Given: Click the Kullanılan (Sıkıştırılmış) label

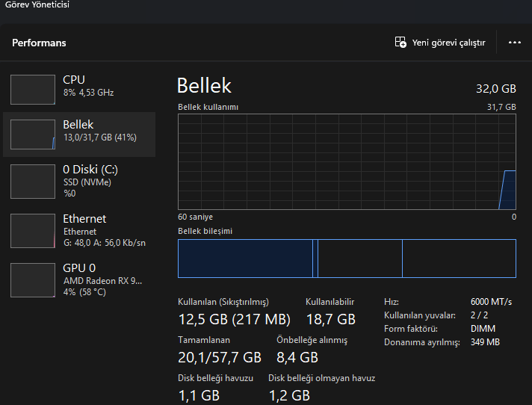Looking at the screenshot, I should pos(223,302).
